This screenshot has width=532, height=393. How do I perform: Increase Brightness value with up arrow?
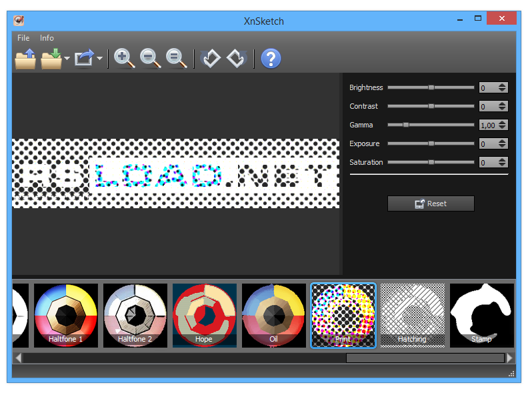(x=502, y=85)
